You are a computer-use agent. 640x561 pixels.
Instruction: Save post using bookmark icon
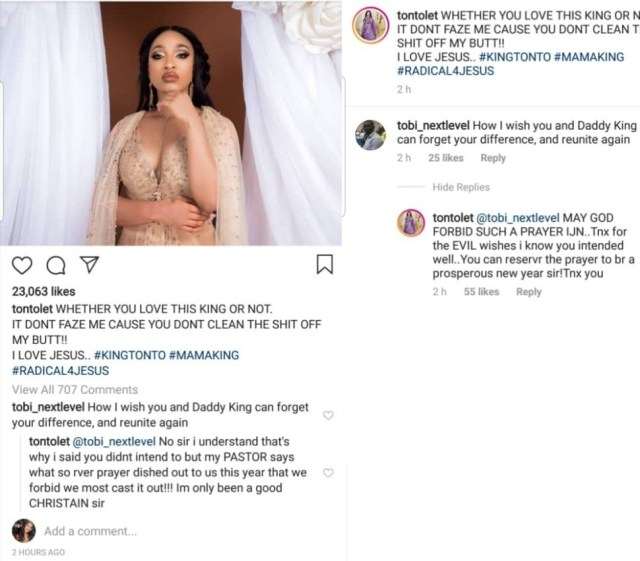pos(325,264)
